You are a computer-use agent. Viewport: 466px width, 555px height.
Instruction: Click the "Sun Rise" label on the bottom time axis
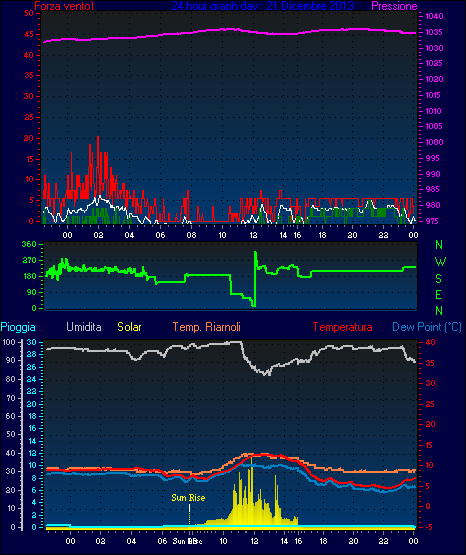(188, 542)
